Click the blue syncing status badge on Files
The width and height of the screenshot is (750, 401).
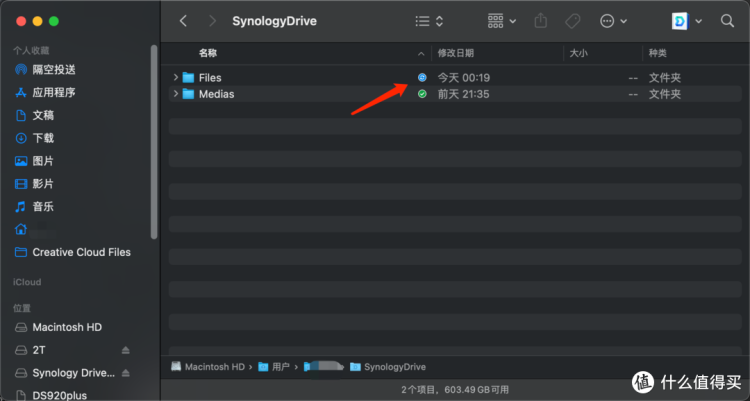click(422, 77)
